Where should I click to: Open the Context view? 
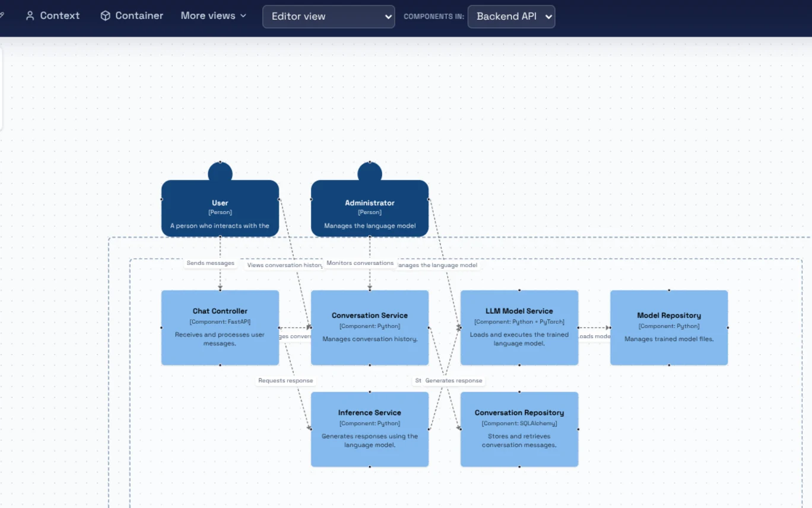pos(52,16)
